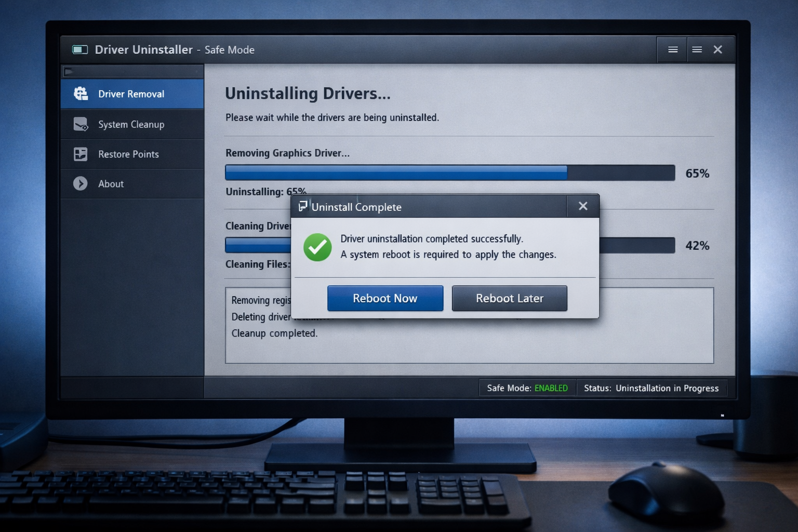The height and width of the screenshot is (532, 798).
Task: Click the 'Cleanup completed.' log line
Action: pyautogui.click(x=274, y=333)
